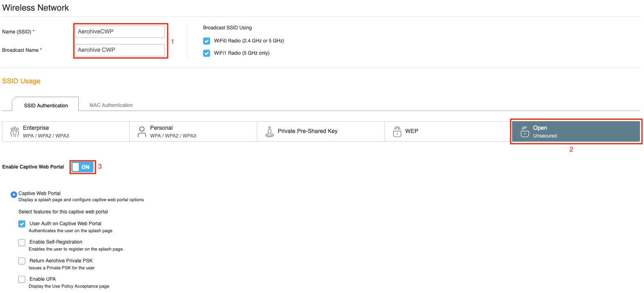Screen dimensions: 644x293
Task: Uncheck User Auth on Captive Web Portal
Action: pos(22,224)
